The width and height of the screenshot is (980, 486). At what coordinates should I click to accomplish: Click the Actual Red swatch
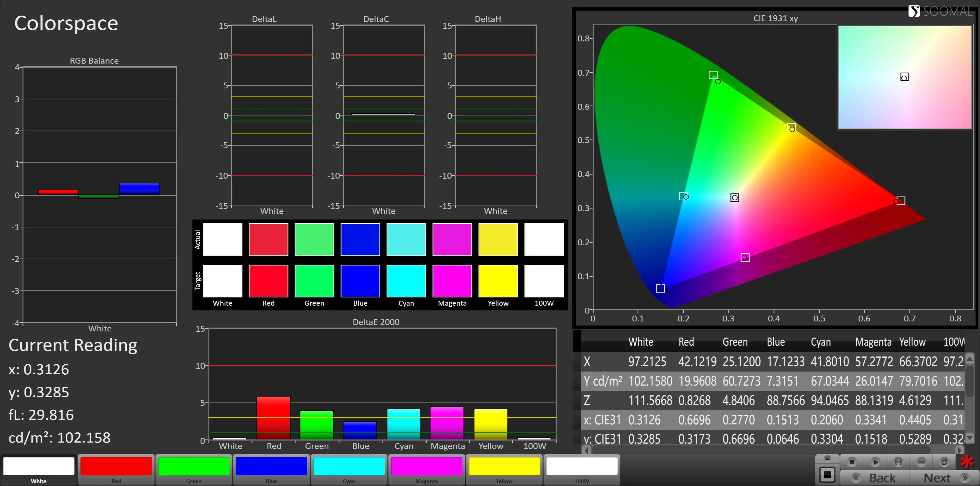click(x=268, y=240)
